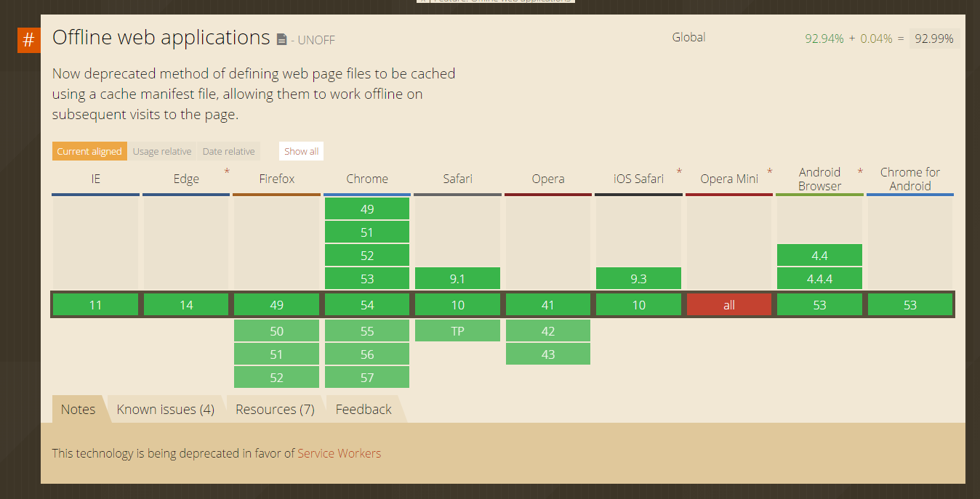The image size is (980, 499).
Task: Click the Chrome column header
Action: [367, 179]
